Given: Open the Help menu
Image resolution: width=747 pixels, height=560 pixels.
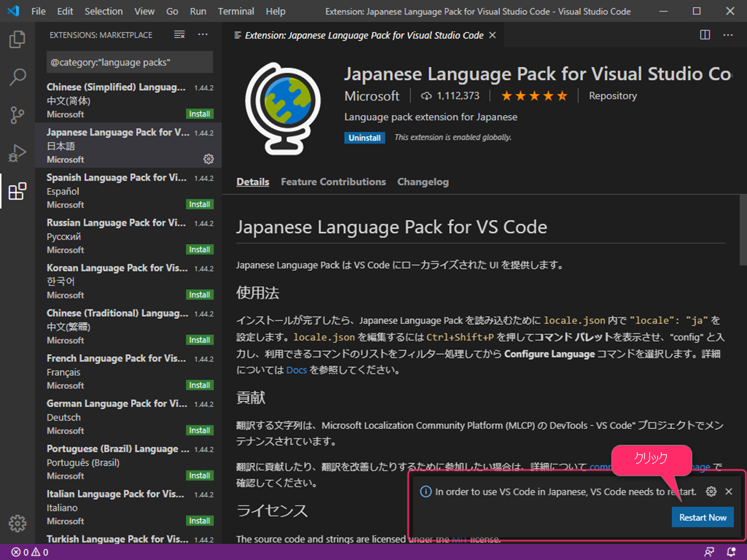Looking at the screenshot, I should pos(275,11).
